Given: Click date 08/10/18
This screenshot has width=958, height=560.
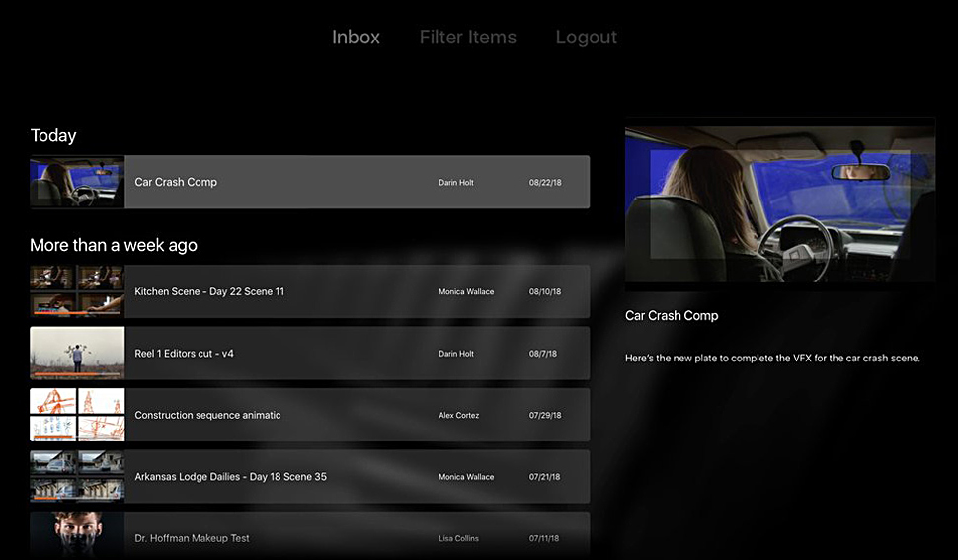Looking at the screenshot, I should 545,292.
